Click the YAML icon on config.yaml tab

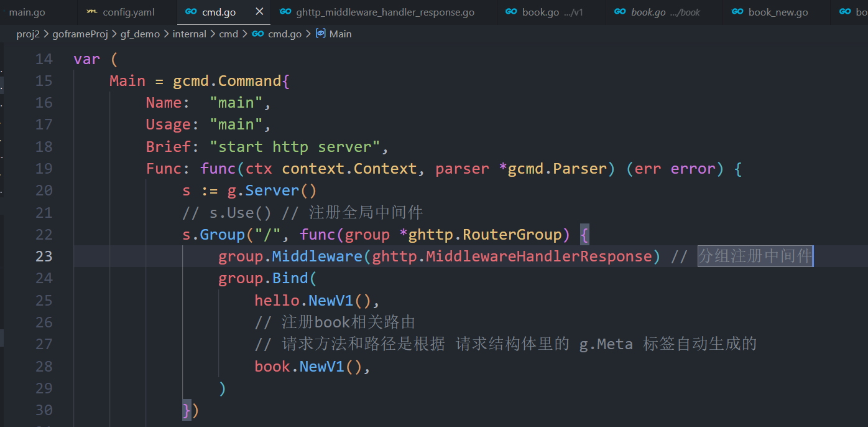pyautogui.click(x=91, y=12)
